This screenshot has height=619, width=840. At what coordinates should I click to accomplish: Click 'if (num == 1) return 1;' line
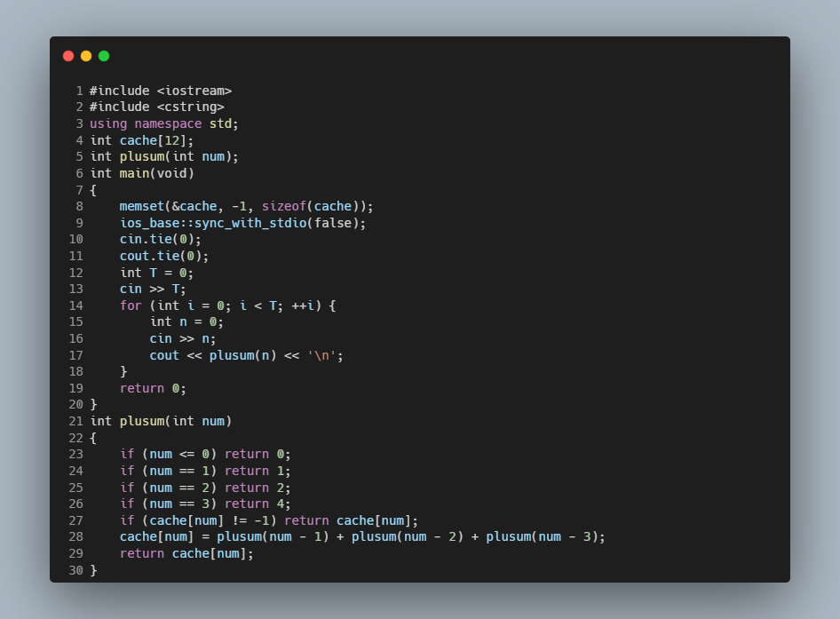pos(205,471)
